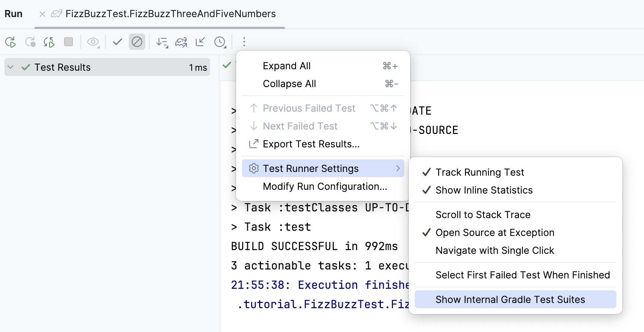Toggle Show Ignored tests filter icon
The height and width of the screenshot is (332, 644).
(x=137, y=42)
